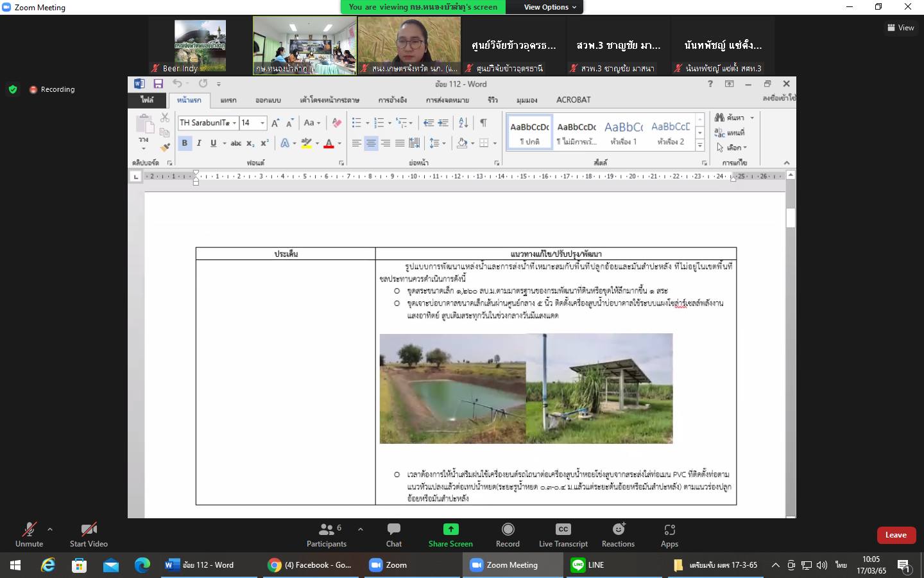Click the View layout button
924x578 pixels.
point(900,28)
